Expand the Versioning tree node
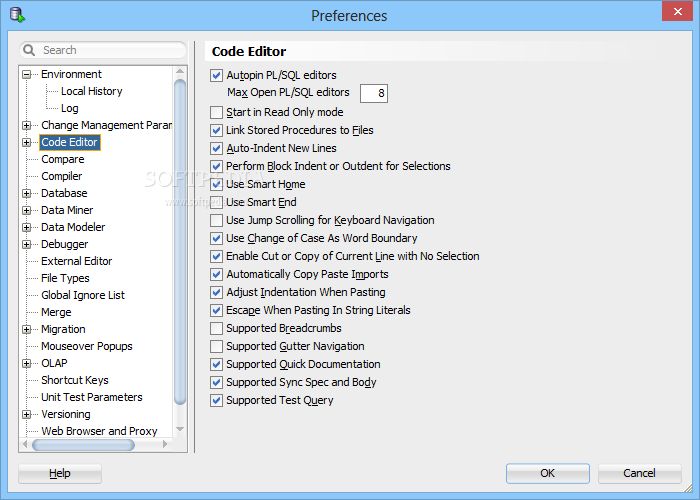Viewport: 700px width, 500px height. coord(27,414)
